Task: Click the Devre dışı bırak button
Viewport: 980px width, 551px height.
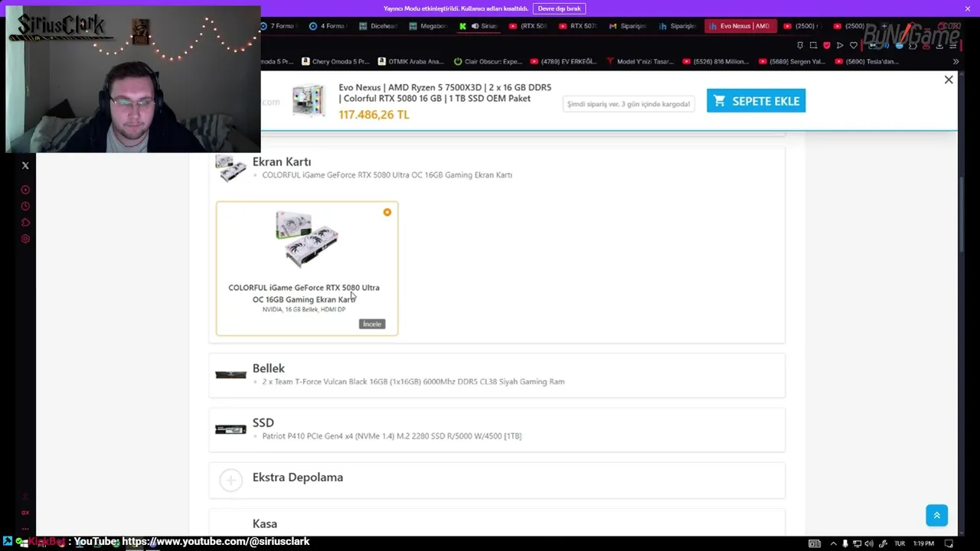Action: [559, 8]
